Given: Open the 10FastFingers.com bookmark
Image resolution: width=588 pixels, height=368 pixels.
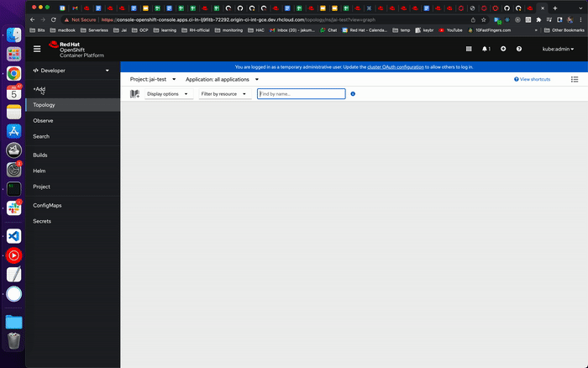Looking at the screenshot, I should [490, 30].
